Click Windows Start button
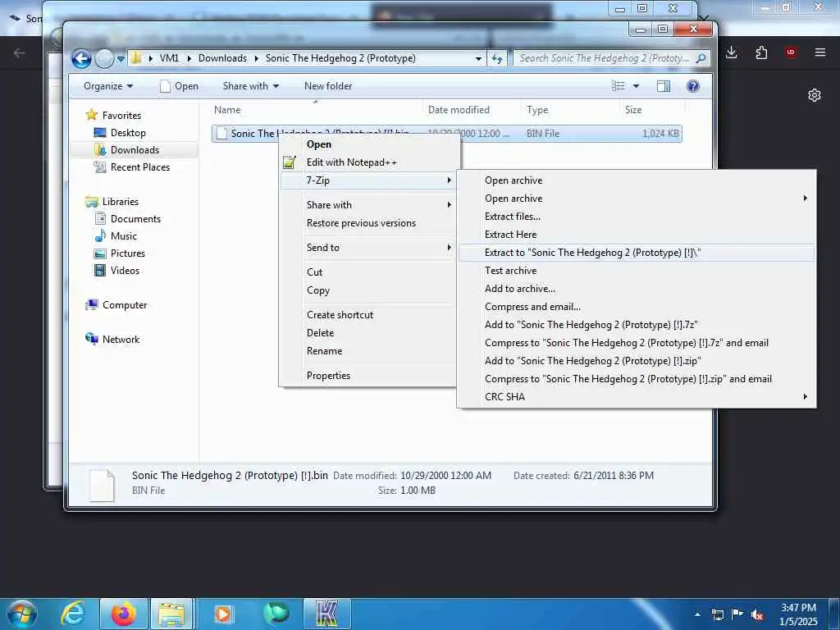Viewport: 840px width, 630px height. 22,614
